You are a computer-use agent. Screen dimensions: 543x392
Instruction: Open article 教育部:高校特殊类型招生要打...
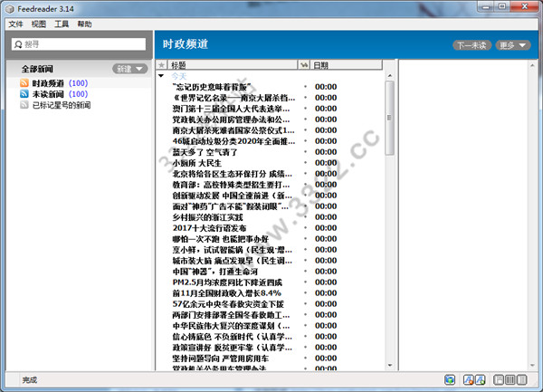(231, 184)
